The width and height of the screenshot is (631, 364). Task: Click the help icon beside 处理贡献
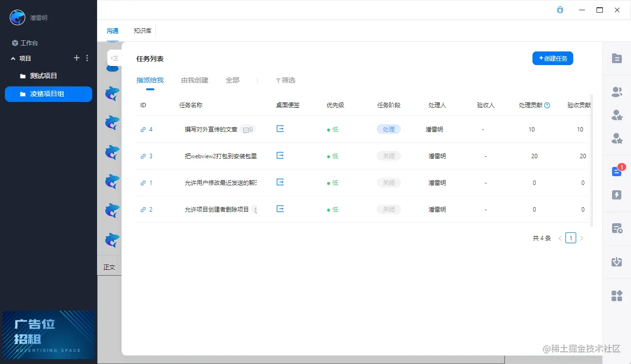(x=547, y=105)
